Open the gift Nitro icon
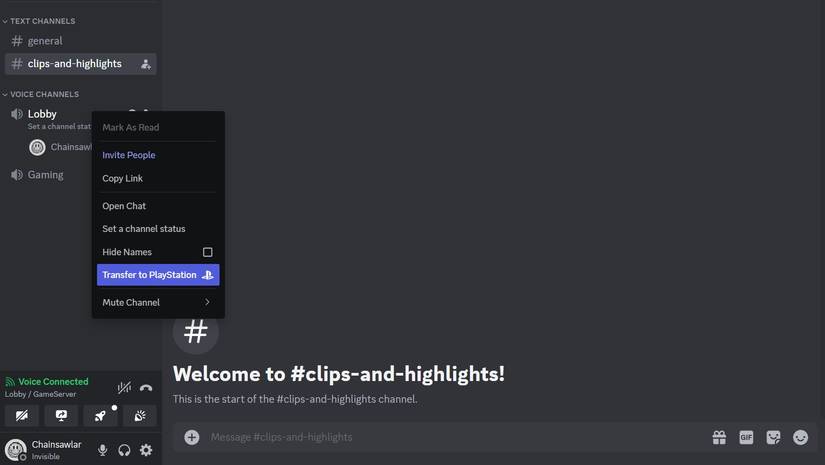Screen dimensions: 825x465 [x=719, y=437]
